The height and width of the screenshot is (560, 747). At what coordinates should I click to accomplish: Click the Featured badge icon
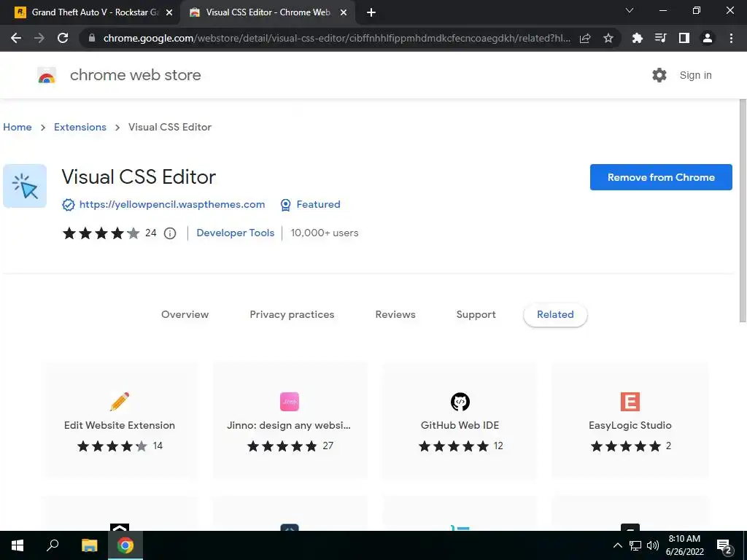(x=285, y=205)
